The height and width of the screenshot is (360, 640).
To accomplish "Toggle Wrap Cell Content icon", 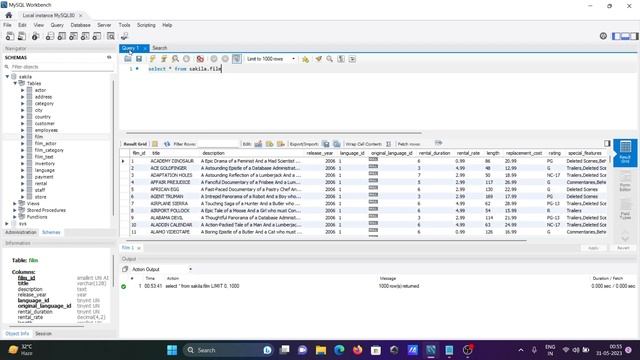I will [388, 144].
